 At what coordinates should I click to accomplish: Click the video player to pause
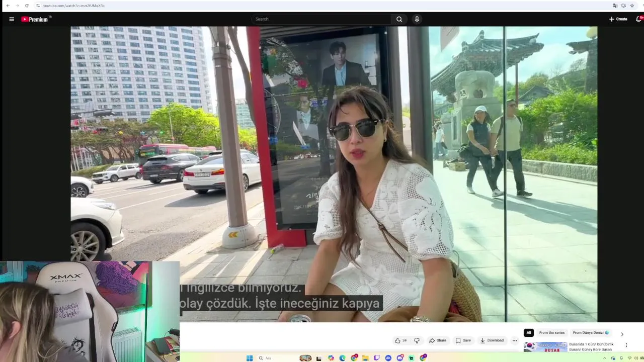(334, 174)
